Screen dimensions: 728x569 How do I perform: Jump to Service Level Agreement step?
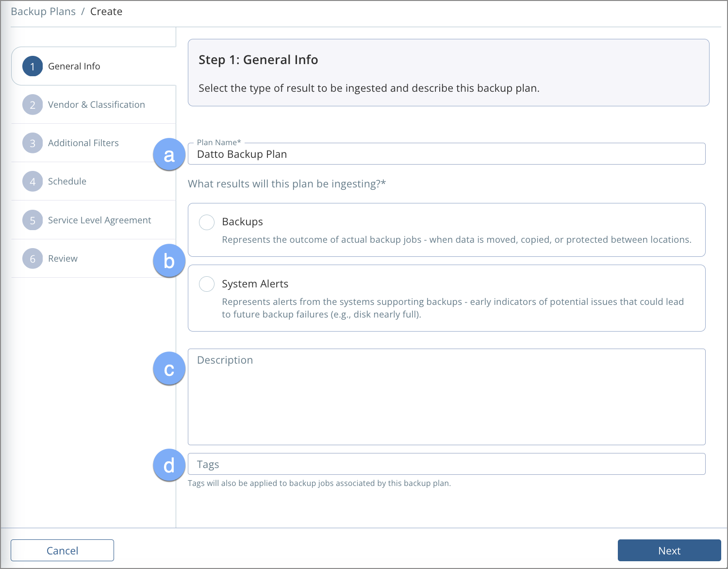99,220
